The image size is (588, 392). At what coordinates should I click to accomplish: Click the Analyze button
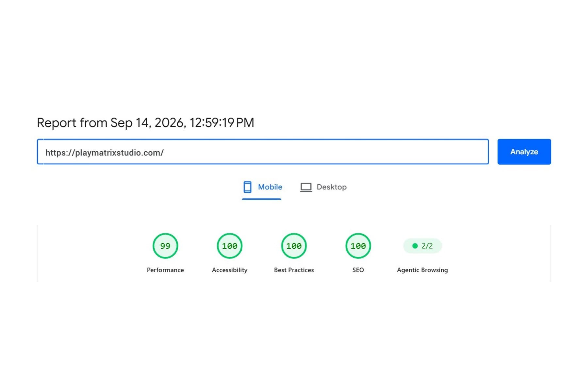point(524,152)
